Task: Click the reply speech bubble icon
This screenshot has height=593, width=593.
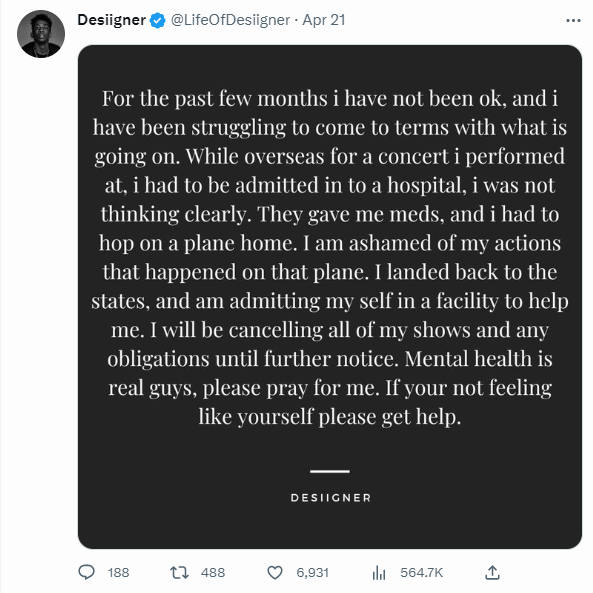Action: (x=86, y=572)
